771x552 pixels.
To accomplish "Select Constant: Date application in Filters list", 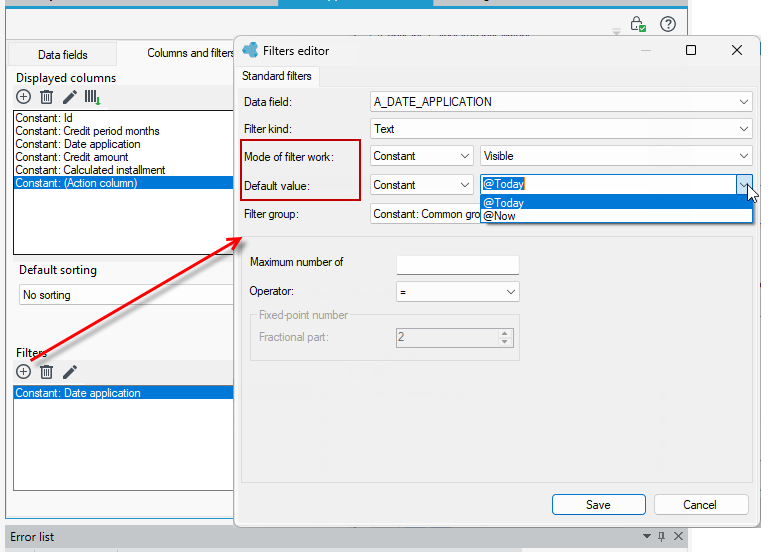I will point(123,393).
